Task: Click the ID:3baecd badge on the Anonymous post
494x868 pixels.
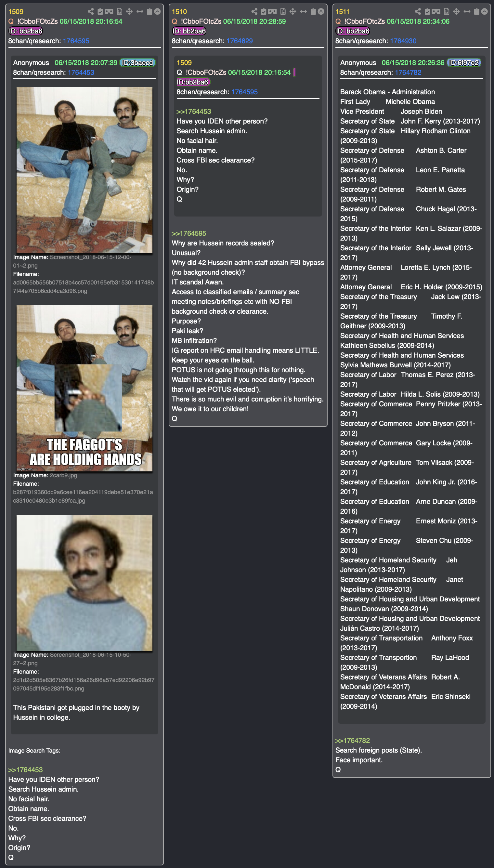Action: (x=137, y=63)
